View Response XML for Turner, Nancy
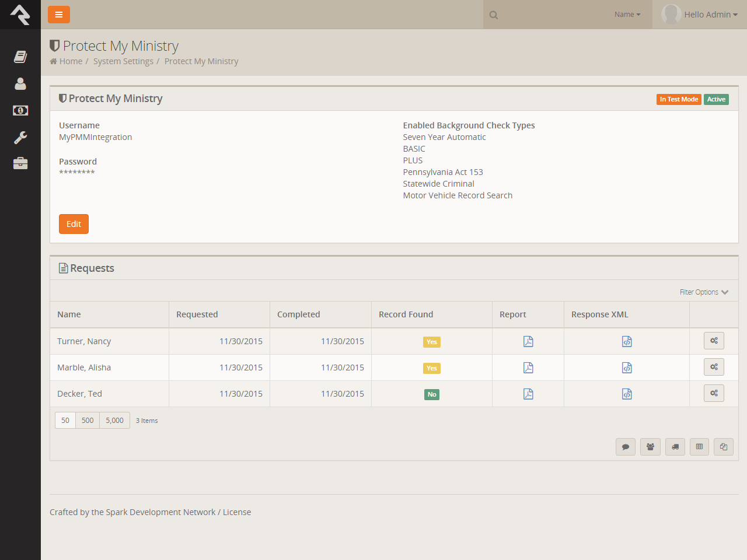Screen dimensions: 747x560 [627, 341]
